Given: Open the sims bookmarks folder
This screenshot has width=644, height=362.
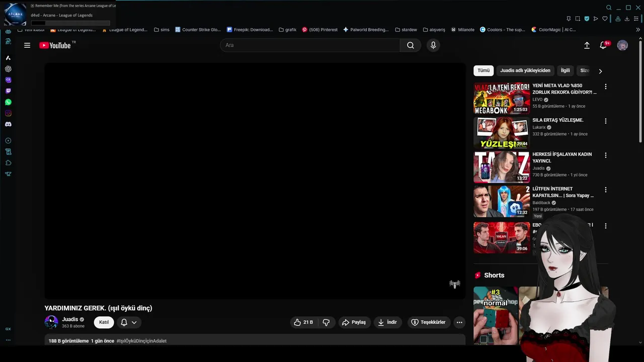Looking at the screenshot, I should click(162, 30).
